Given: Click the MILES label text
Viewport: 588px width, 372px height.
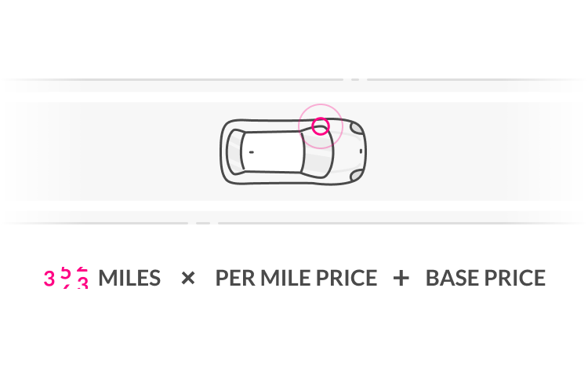Looking at the screenshot, I should coord(129,278).
